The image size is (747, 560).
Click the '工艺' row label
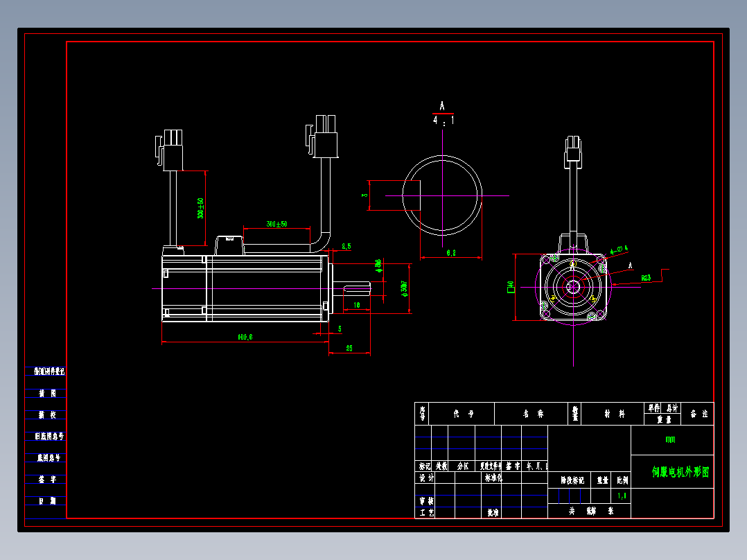tap(426, 513)
